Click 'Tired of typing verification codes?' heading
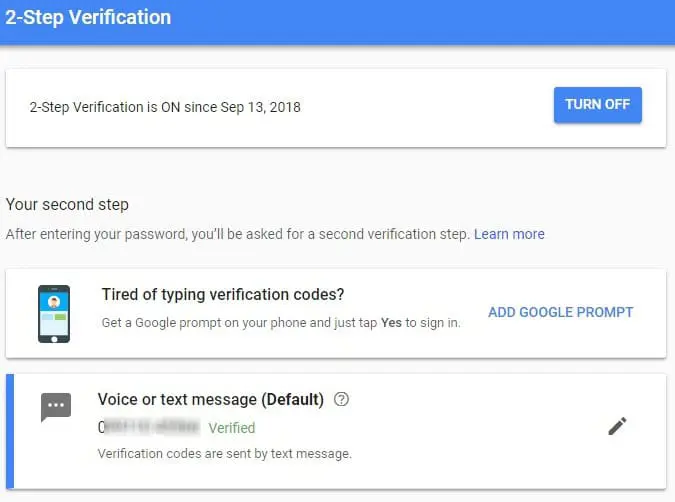Image resolution: width=675 pixels, height=502 pixels. point(222,294)
